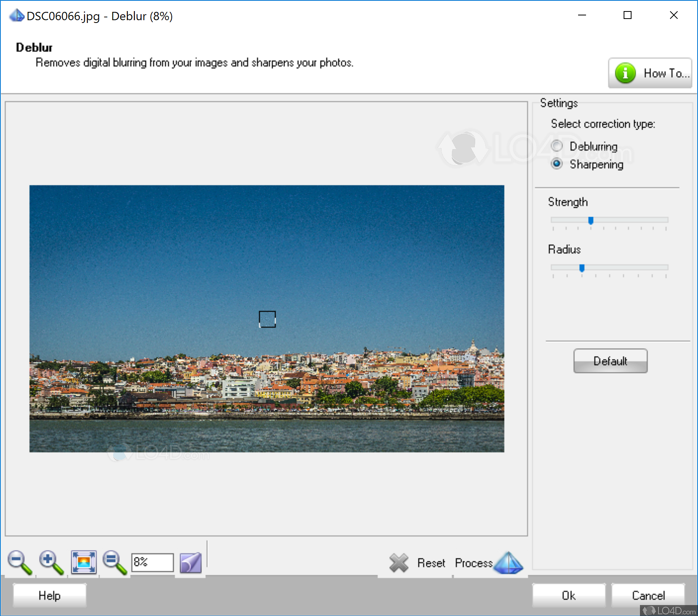Click the focus square on the preview
Image resolution: width=698 pixels, height=616 pixels.
[x=267, y=320]
